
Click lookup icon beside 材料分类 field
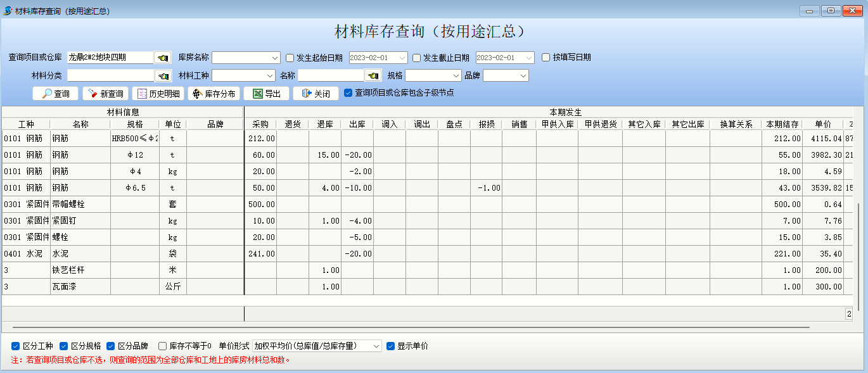pyautogui.click(x=163, y=76)
